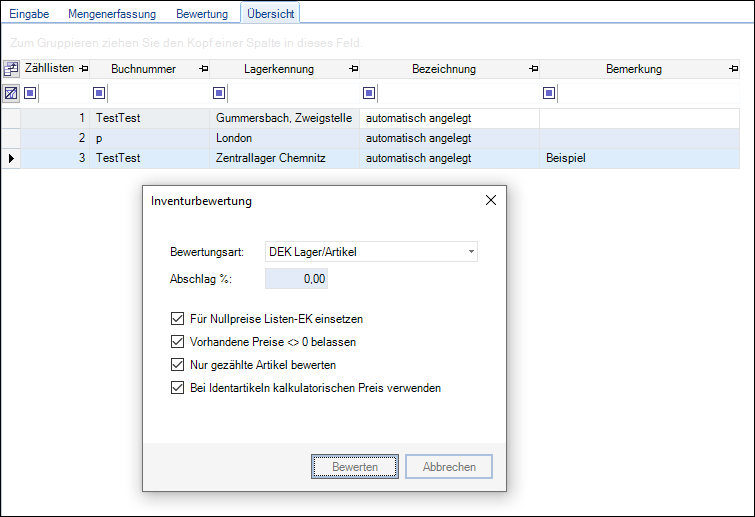The image size is (755, 517).
Task: Click the pin icon on Zähllisten column
Action: pos(84,69)
